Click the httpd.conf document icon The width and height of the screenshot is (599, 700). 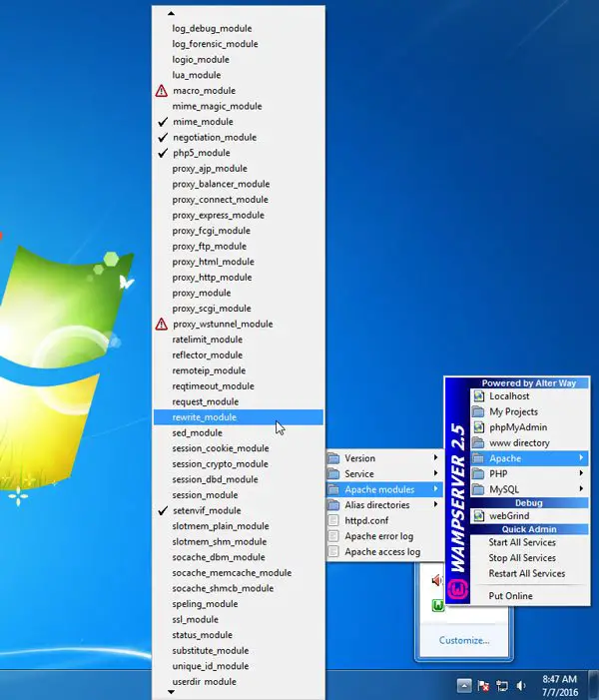click(x=333, y=520)
